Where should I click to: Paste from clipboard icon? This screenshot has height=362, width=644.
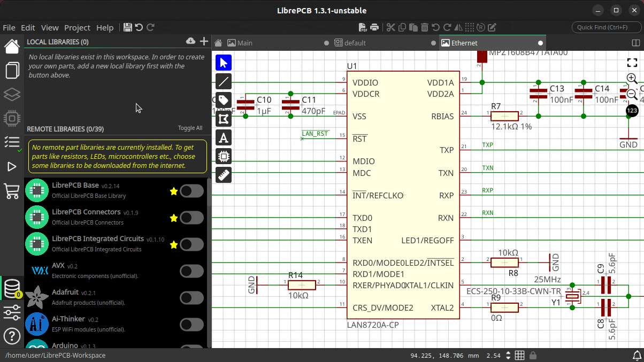coord(413,27)
